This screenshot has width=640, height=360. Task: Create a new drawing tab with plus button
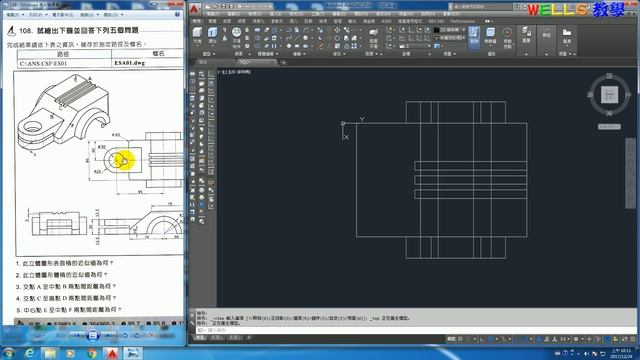point(284,62)
